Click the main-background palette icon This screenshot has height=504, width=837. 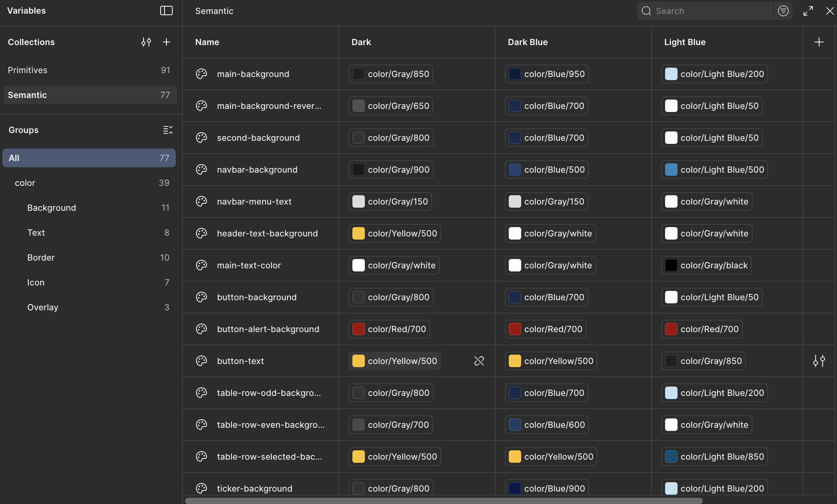(201, 74)
